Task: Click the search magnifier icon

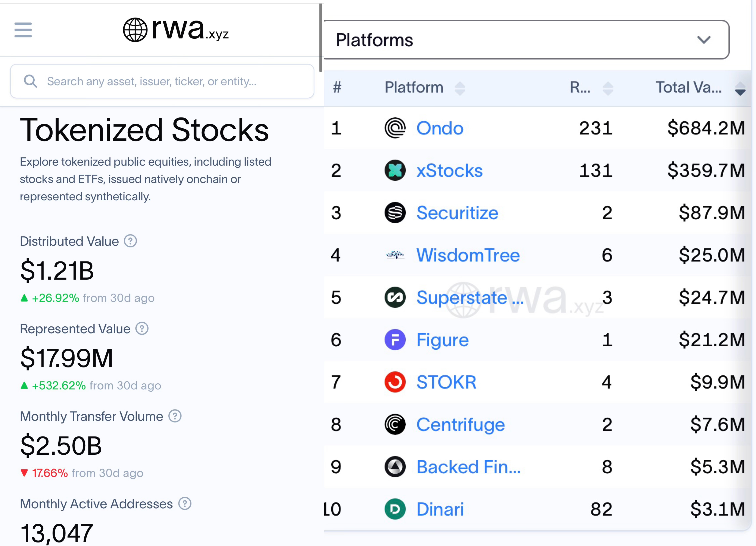Action: pyautogui.click(x=30, y=81)
